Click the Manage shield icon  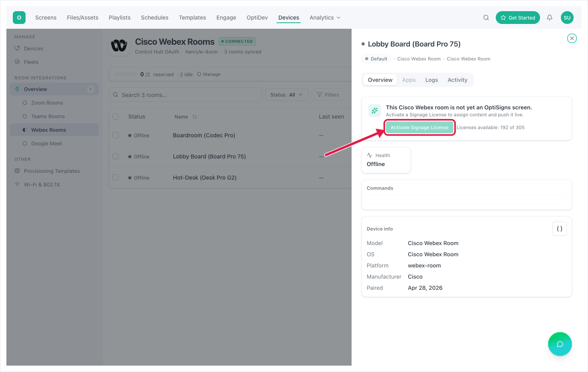point(199,74)
